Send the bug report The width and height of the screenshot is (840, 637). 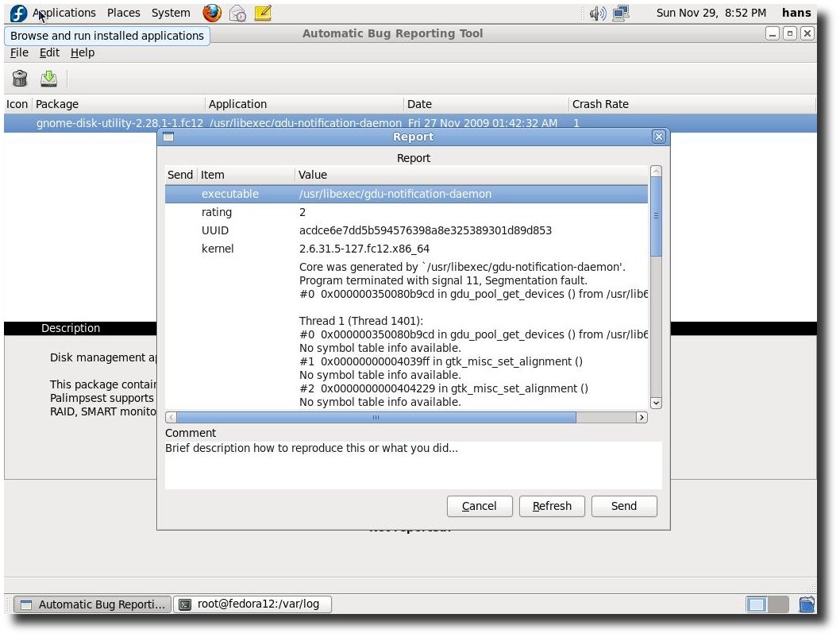(x=624, y=506)
